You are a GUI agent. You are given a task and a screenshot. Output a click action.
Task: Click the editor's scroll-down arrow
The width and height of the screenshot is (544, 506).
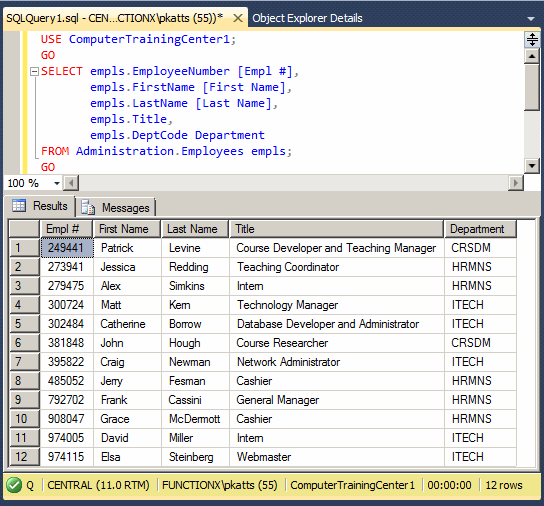pos(532,166)
